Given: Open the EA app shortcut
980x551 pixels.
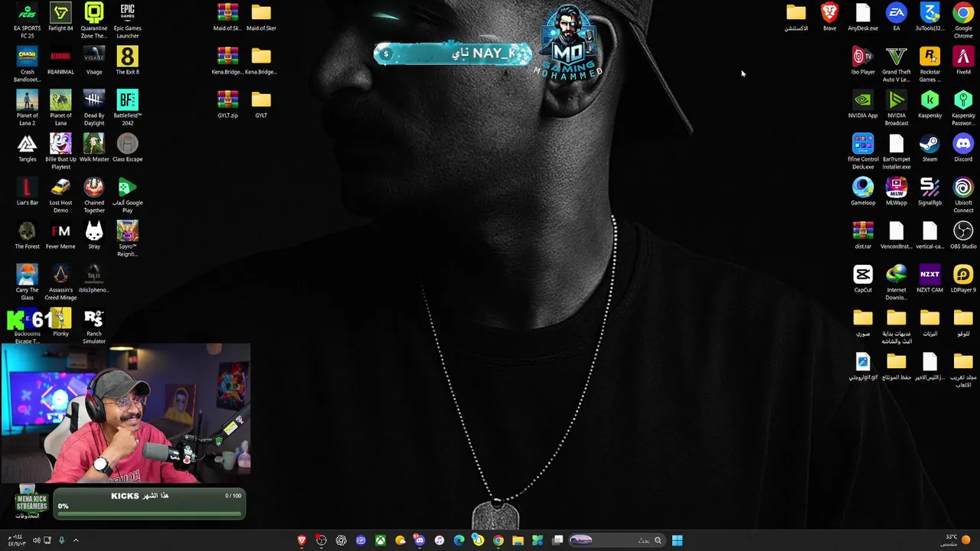Looking at the screenshot, I should click(x=897, y=18).
